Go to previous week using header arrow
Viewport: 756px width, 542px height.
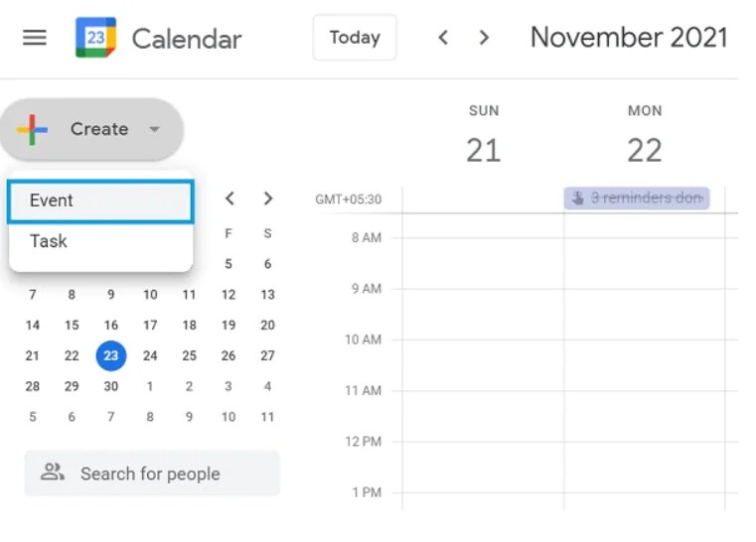point(443,38)
